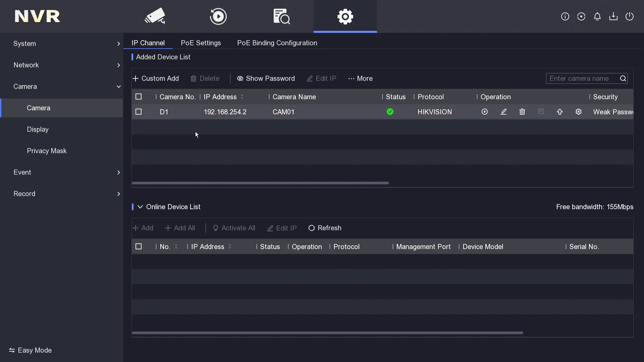Click the settings gear icon for CAM01

(x=579, y=112)
